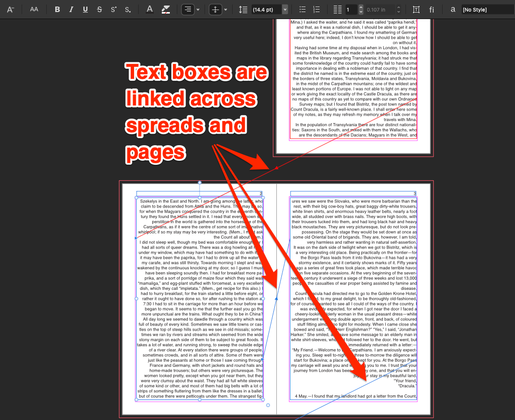Screen dimensions: 515x420
Task: Open the vertical alignment dropdown
Action: [226, 9]
